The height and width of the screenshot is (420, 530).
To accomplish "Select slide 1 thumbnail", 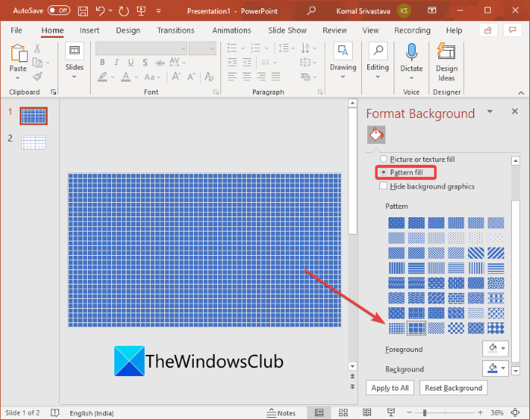I will pyautogui.click(x=33, y=116).
